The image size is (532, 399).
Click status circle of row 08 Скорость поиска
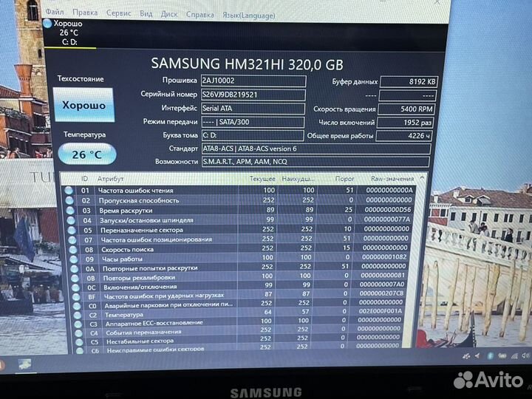73,250
